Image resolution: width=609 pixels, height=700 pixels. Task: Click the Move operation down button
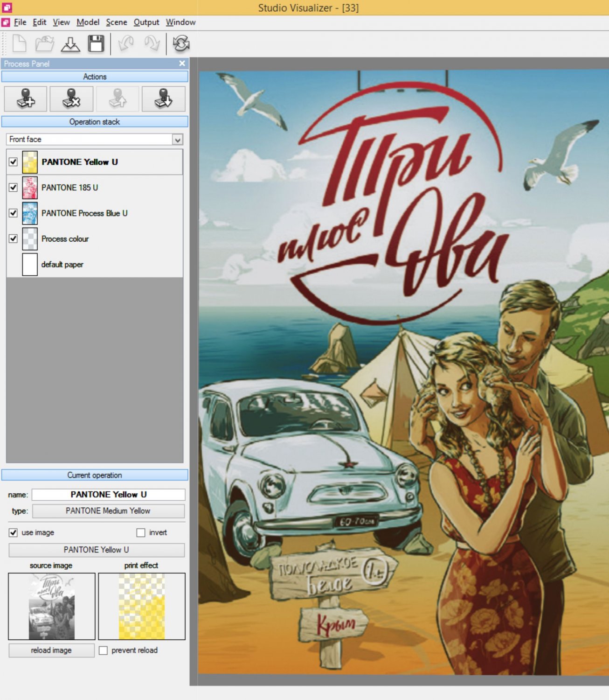coord(164,98)
